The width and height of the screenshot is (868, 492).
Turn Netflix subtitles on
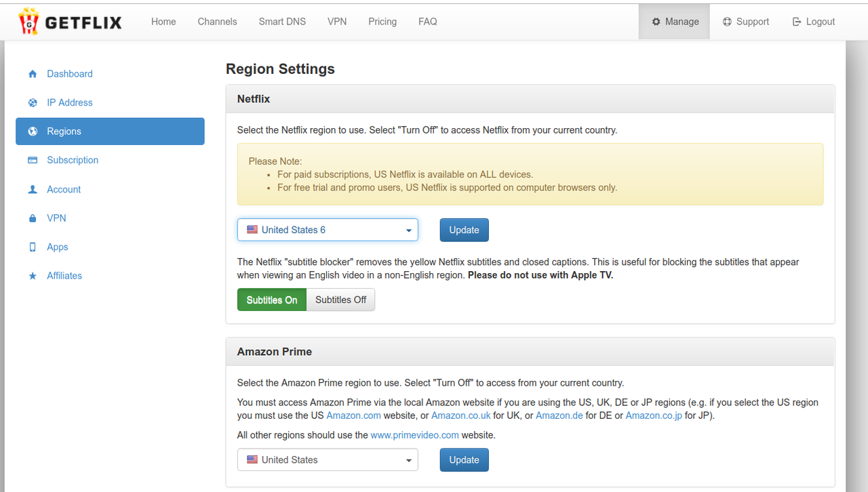pos(272,300)
